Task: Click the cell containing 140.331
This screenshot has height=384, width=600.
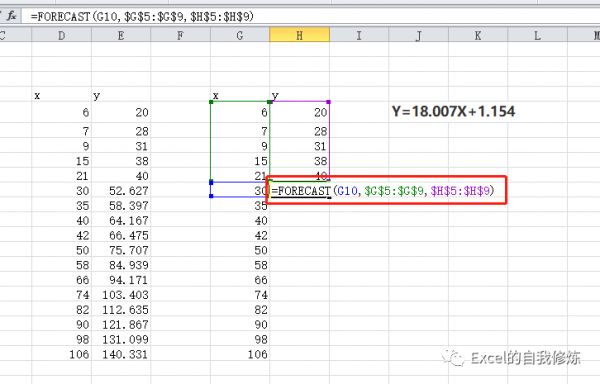Action: point(121,354)
